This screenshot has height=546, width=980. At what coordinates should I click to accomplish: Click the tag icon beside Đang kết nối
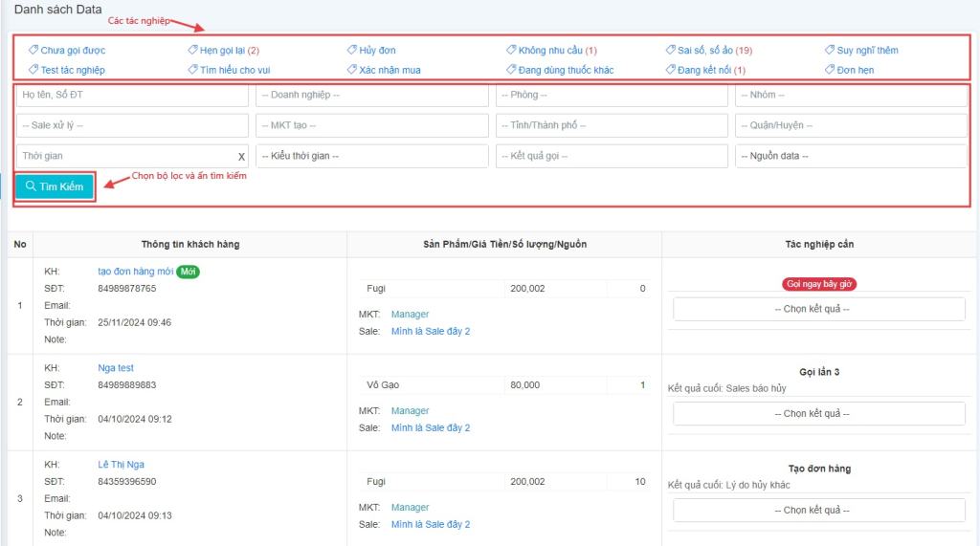671,70
